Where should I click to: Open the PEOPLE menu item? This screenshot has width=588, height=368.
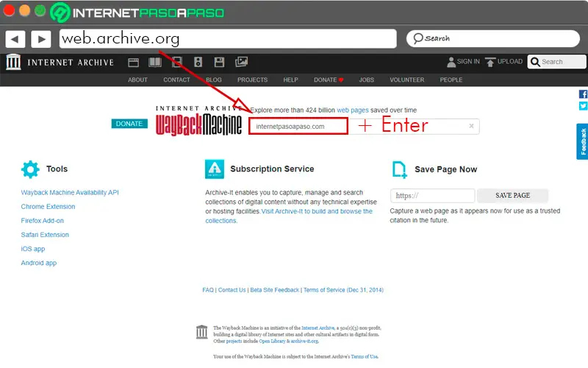click(x=451, y=80)
